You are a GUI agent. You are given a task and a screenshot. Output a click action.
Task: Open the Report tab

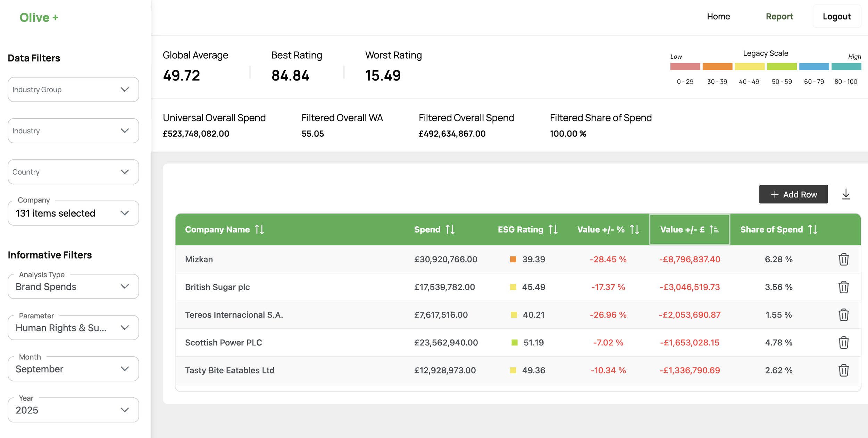tap(779, 17)
